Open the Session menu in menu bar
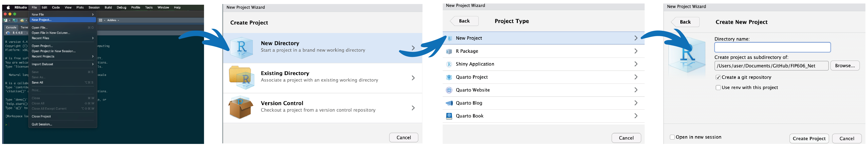This screenshot has height=147, width=868. point(94,7)
